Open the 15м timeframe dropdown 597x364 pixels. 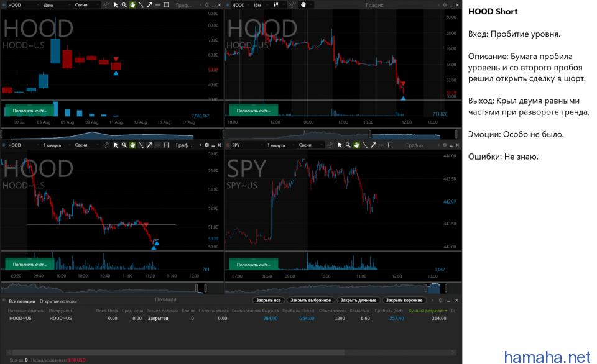260,5
